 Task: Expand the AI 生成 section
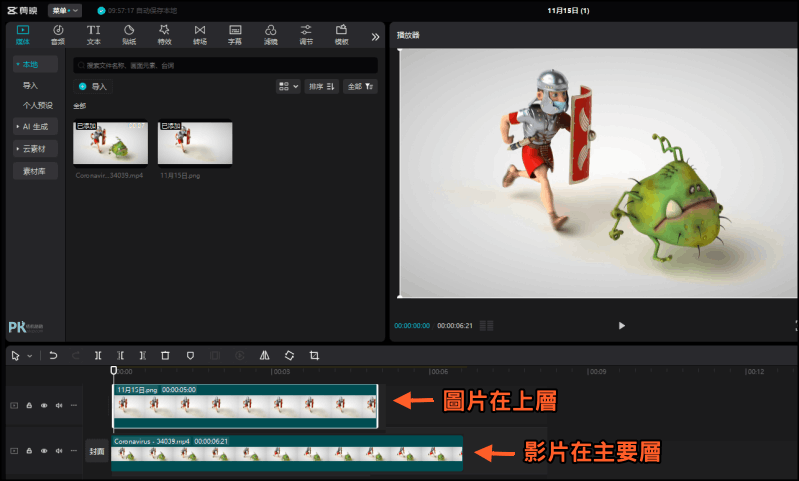[35, 126]
